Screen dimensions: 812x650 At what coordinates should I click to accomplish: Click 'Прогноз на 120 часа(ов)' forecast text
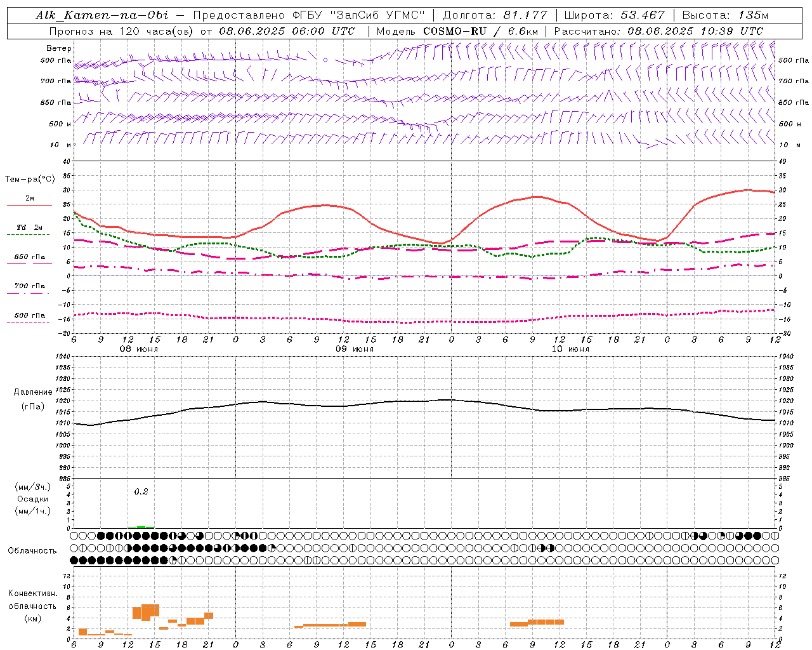pyautogui.click(x=122, y=31)
